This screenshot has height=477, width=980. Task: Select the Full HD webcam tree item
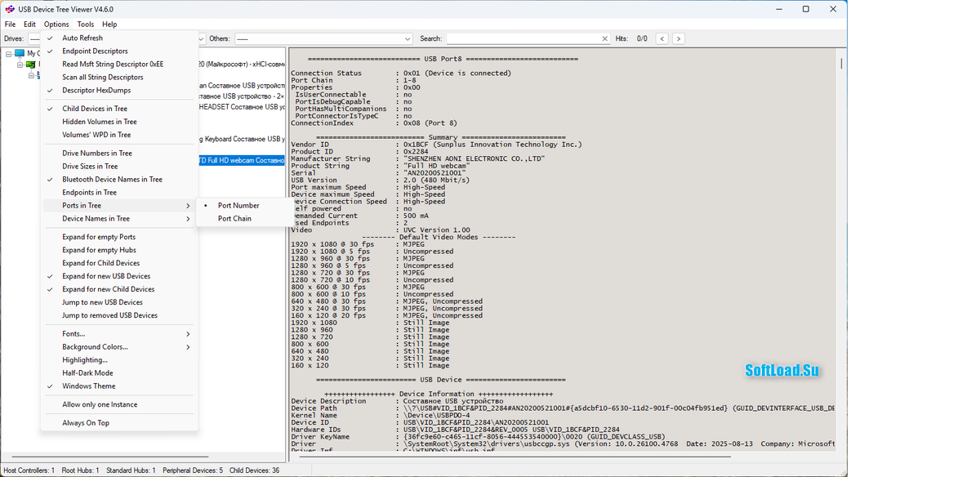[242, 160]
